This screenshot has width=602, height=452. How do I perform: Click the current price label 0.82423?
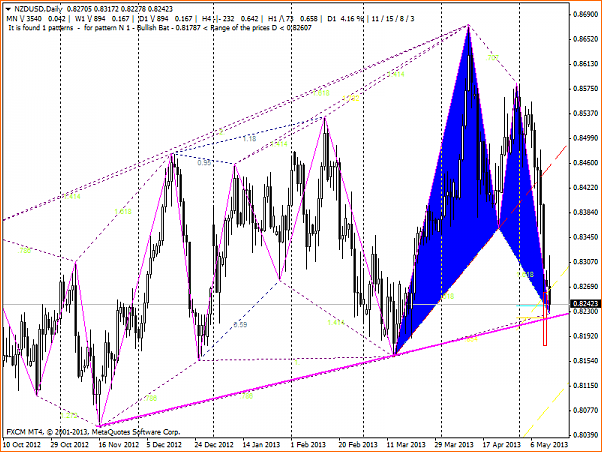coord(586,304)
